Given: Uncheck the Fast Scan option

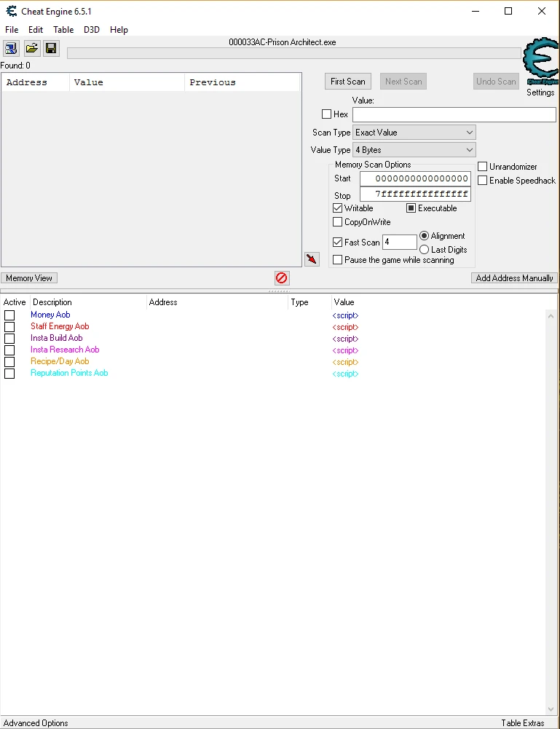Looking at the screenshot, I should tap(337, 242).
